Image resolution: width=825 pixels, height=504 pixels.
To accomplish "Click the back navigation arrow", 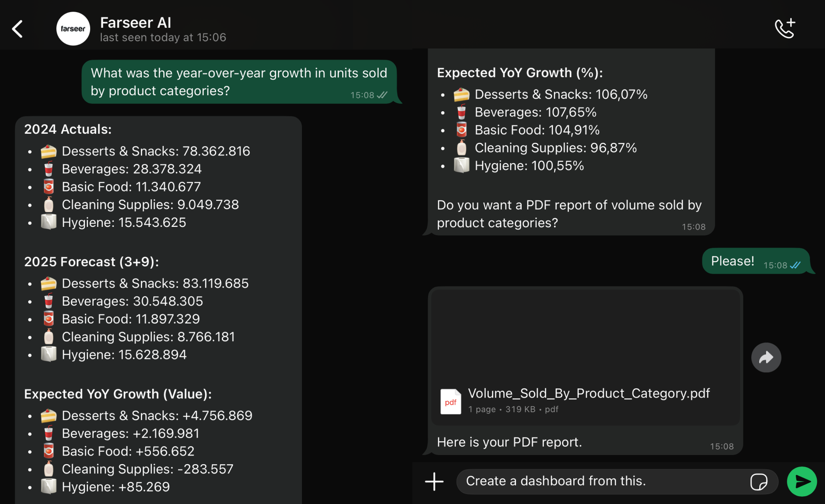I will pos(17,29).
